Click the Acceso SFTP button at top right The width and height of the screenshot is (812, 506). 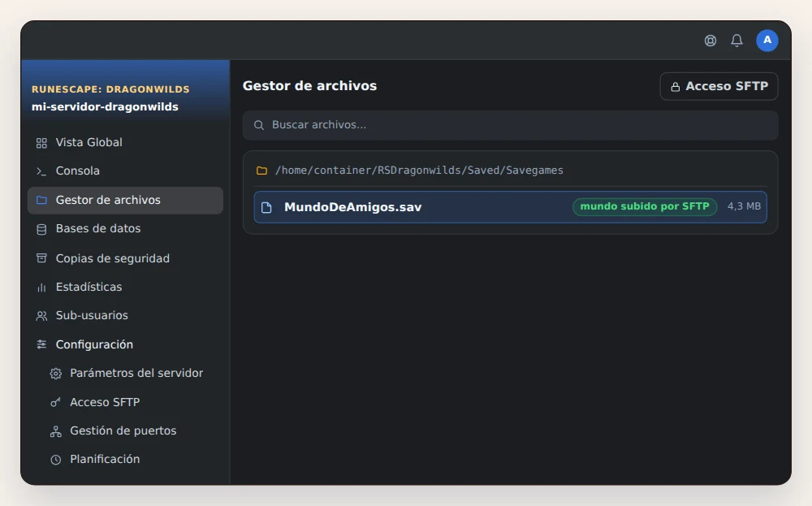point(719,86)
